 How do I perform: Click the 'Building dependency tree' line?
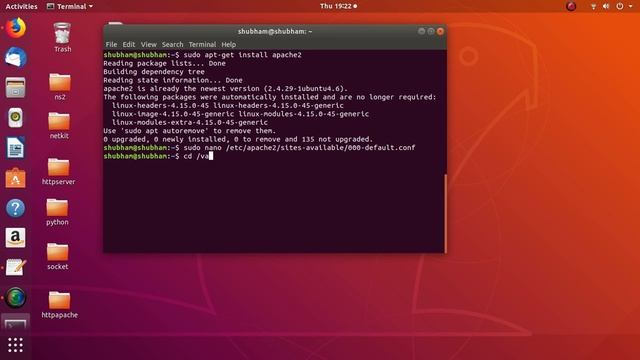click(154, 72)
